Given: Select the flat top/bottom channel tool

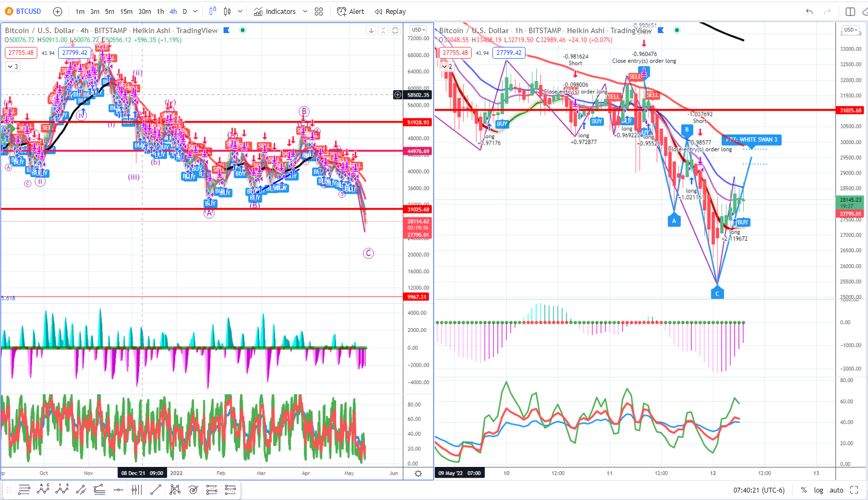Looking at the screenshot, I should (99, 489).
